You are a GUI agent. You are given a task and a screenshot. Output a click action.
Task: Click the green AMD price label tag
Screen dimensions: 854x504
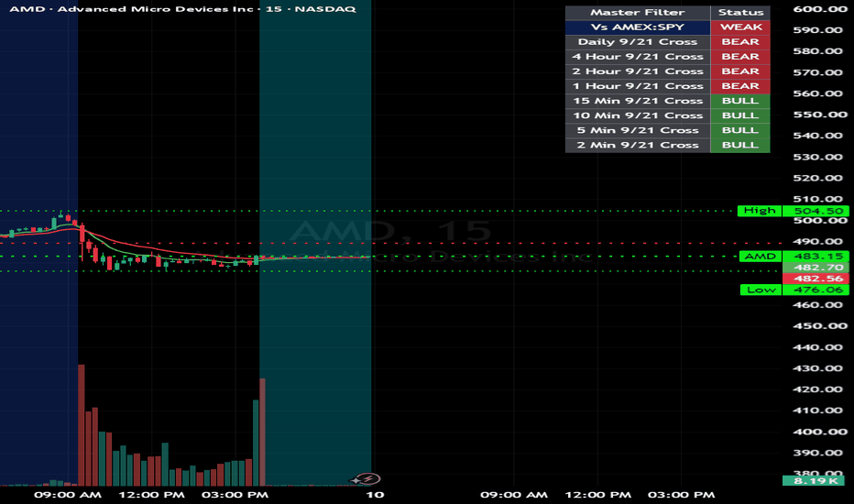pos(761,256)
